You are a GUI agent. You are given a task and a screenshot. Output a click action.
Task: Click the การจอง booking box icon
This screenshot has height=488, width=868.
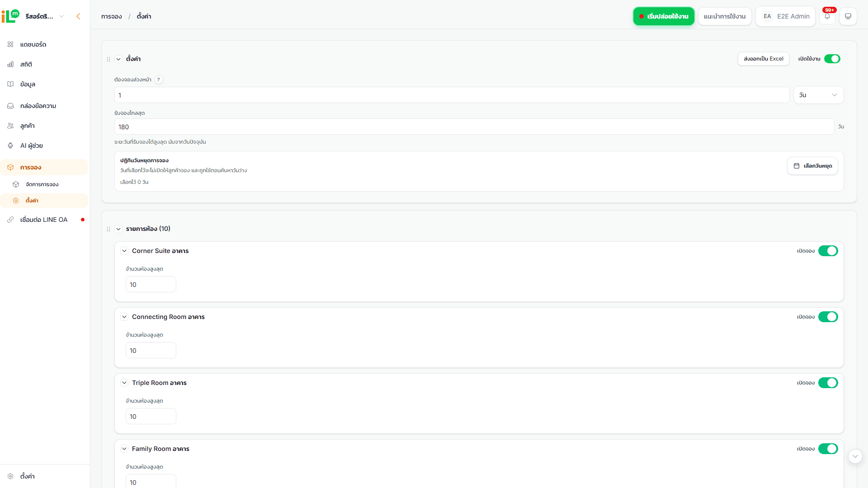[10, 167]
